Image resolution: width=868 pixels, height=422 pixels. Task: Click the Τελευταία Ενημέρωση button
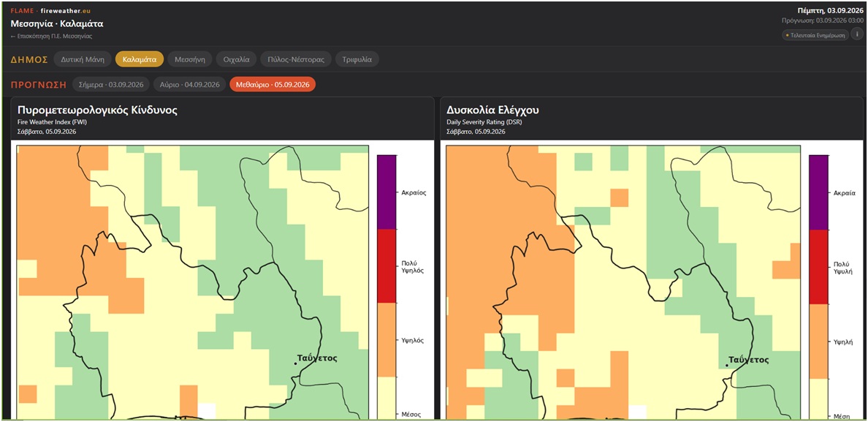click(815, 35)
